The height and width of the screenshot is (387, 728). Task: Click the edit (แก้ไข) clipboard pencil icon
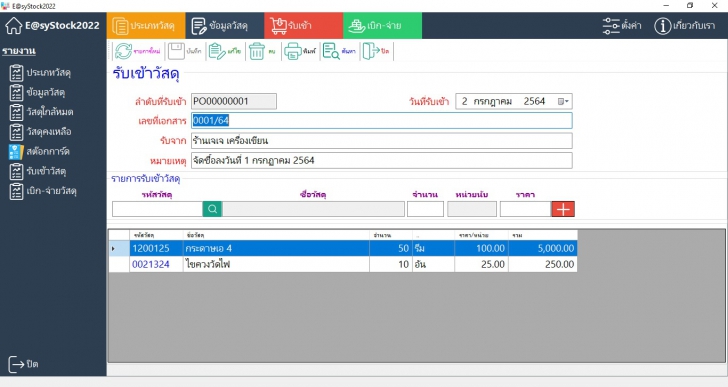tap(217, 51)
